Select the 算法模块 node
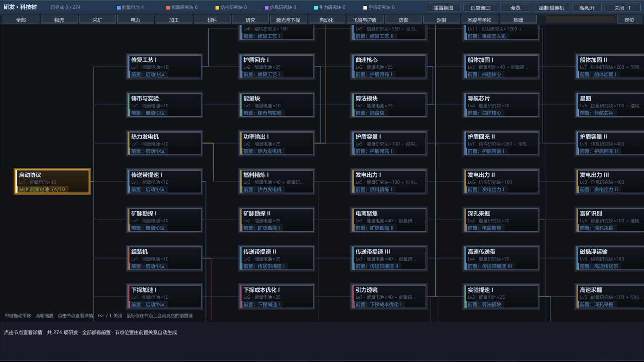The image size is (644, 362). click(389, 105)
